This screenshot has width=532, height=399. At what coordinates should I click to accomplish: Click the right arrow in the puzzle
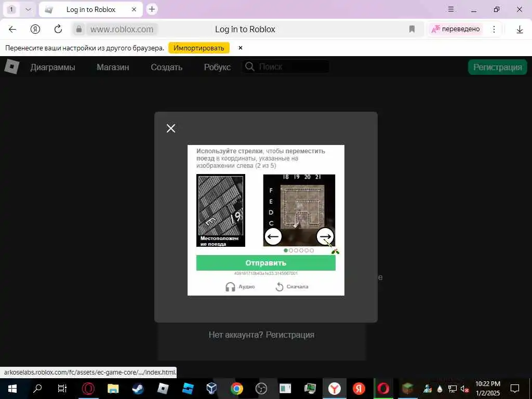[x=325, y=236]
